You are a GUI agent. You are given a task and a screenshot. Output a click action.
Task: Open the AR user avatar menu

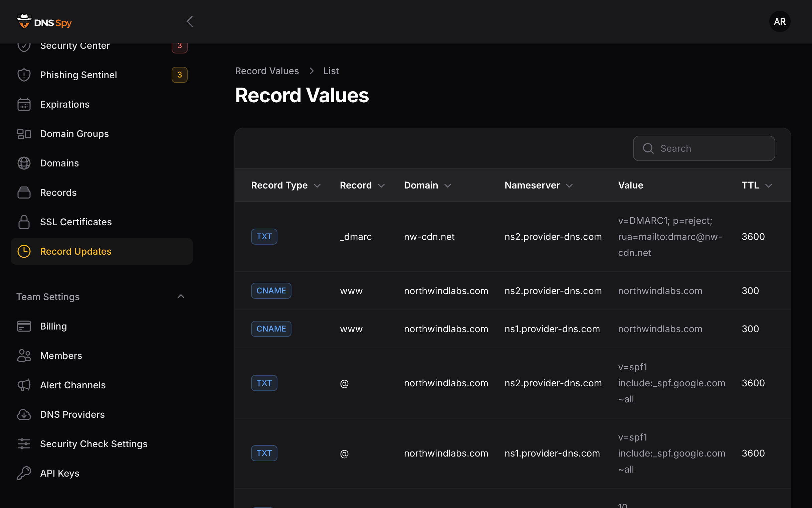click(x=780, y=21)
